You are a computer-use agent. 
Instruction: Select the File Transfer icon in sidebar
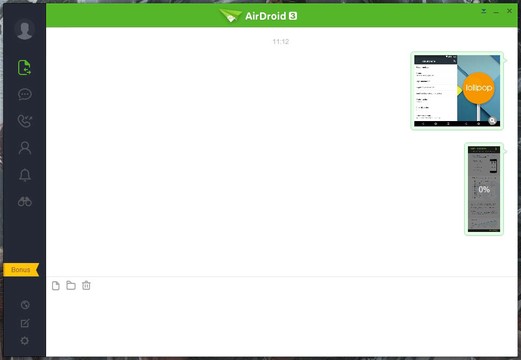25,68
